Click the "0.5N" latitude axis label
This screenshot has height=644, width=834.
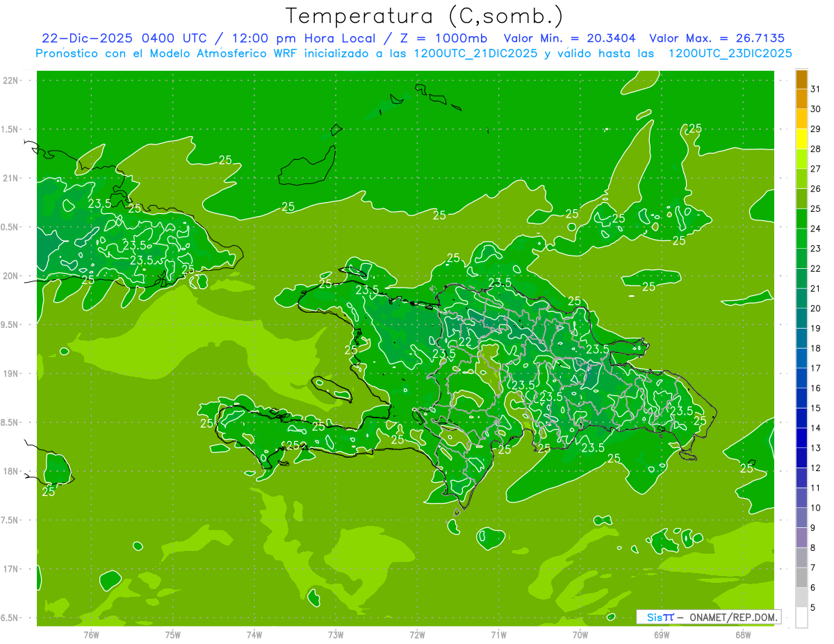click(10, 227)
